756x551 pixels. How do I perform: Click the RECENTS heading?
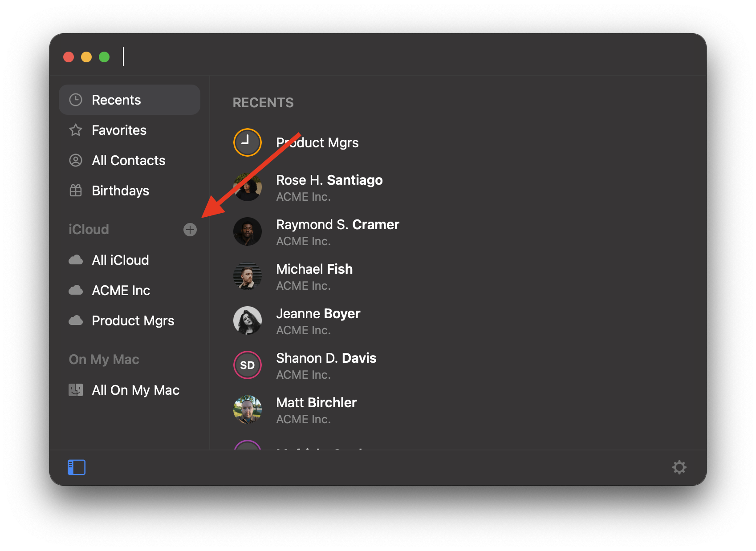pos(263,103)
